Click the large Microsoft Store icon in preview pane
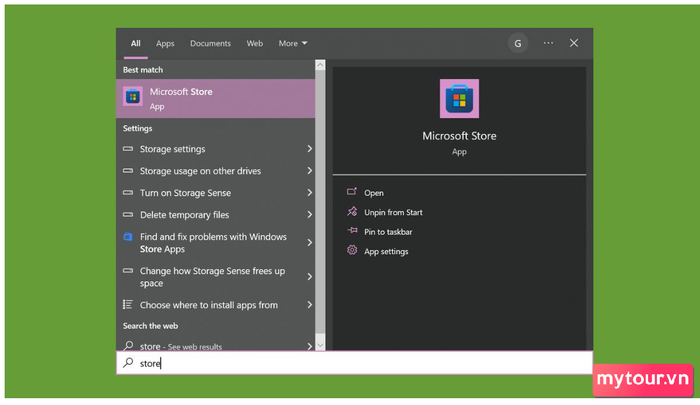 [x=459, y=98]
